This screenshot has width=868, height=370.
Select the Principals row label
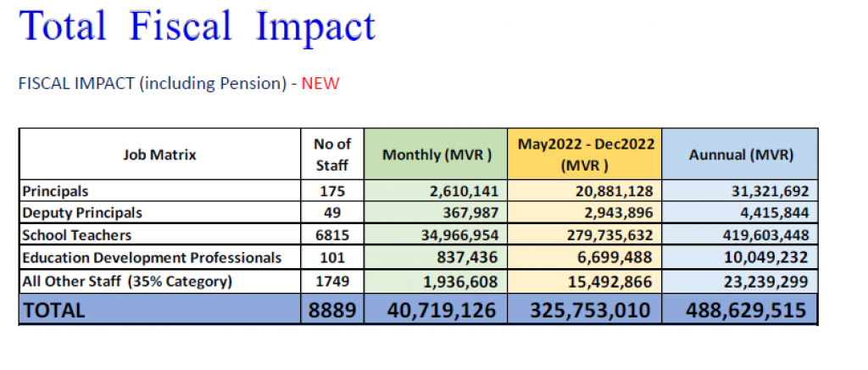tap(55, 192)
